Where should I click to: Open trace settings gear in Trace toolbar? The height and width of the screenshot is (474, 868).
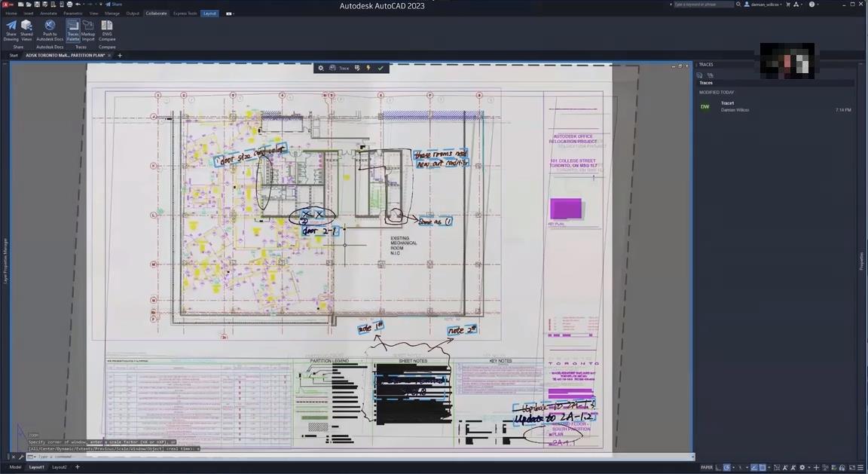(x=320, y=68)
